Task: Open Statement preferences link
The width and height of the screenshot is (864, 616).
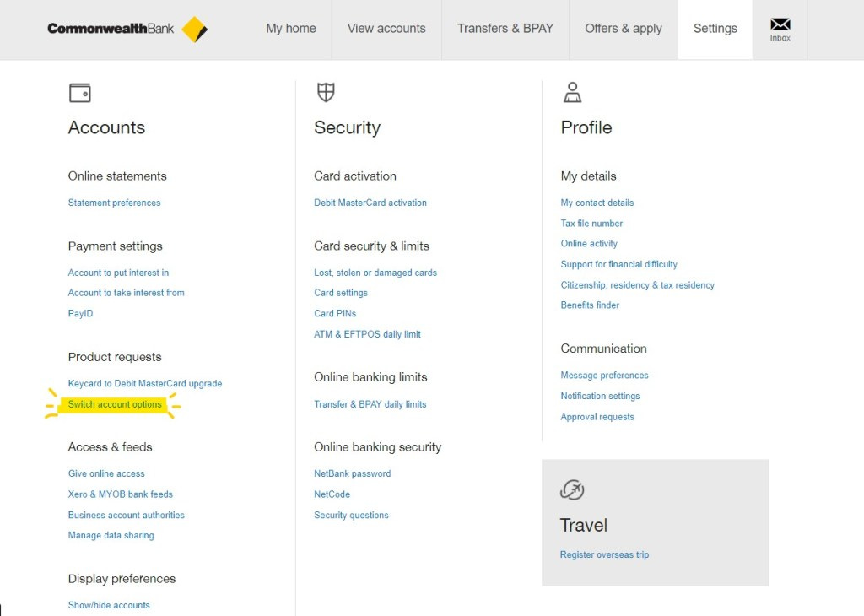Action: coord(114,203)
